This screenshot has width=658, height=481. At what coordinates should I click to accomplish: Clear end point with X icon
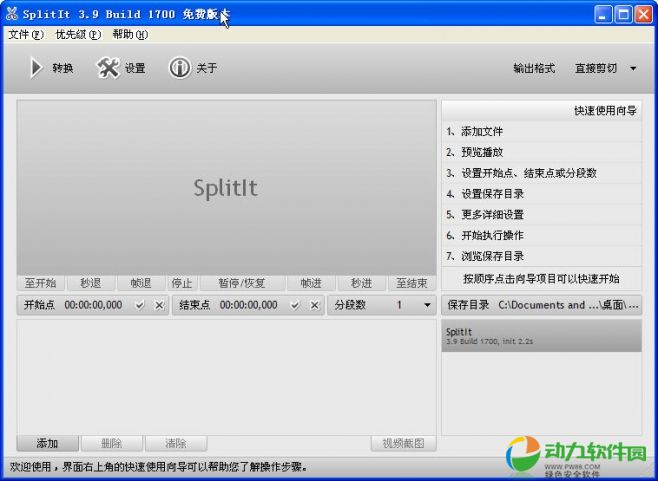click(x=314, y=305)
